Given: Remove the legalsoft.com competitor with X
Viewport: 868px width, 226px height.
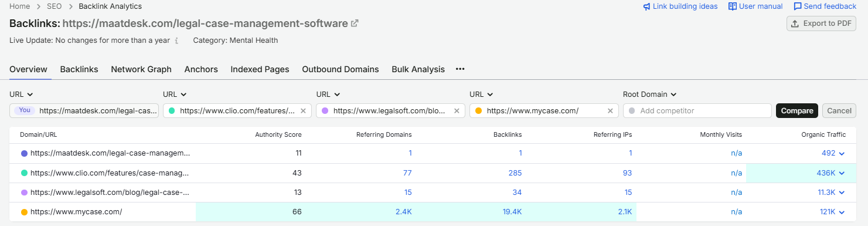Looking at the screenshot, I should [x=457, y=111].
